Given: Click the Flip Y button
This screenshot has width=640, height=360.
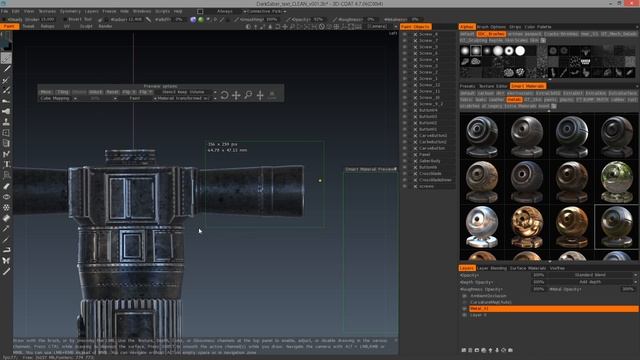Looking at the screenshot, I should tap(145, 92).
